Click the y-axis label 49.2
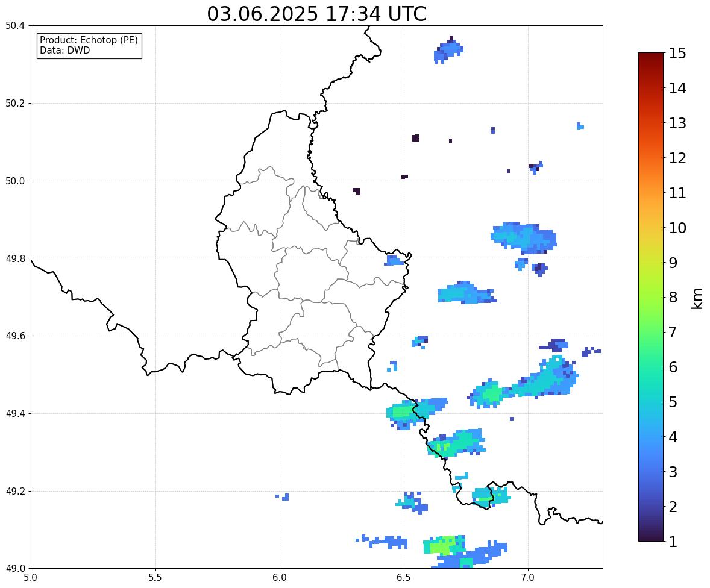 (15, 491)
